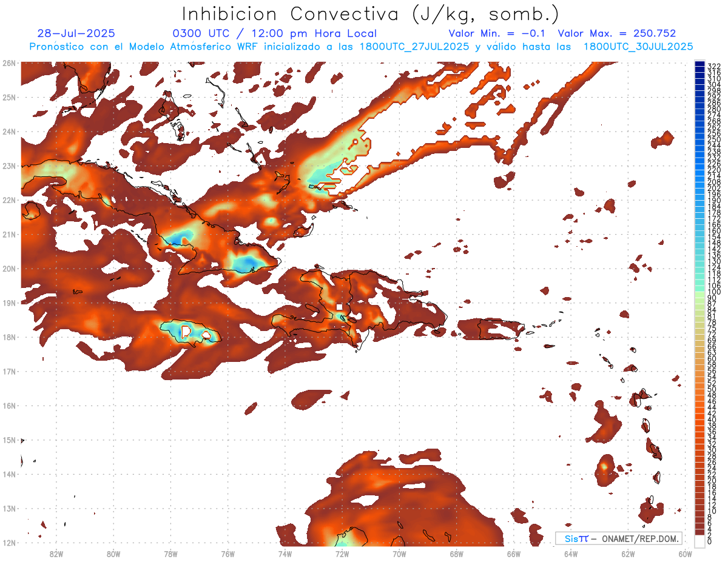Click the 80W longitude label
The image size is (728, 562).
click(113, 554)
